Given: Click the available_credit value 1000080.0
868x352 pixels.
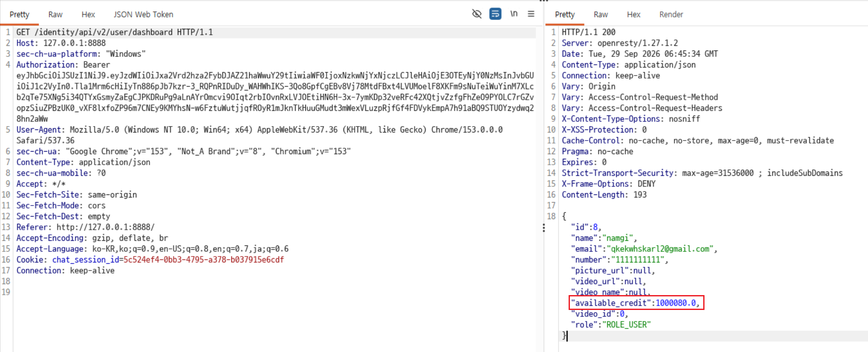Looking at the screenshot, I should pos(676,303).
